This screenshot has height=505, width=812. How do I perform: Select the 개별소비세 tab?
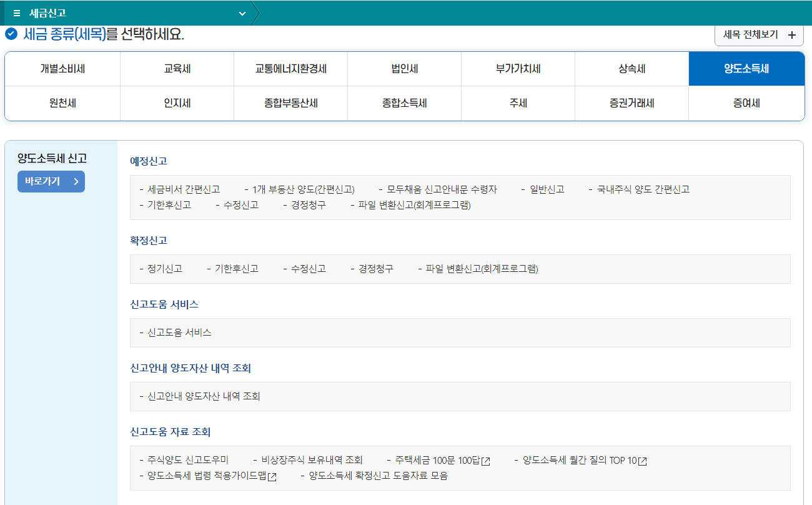[62, 69]
